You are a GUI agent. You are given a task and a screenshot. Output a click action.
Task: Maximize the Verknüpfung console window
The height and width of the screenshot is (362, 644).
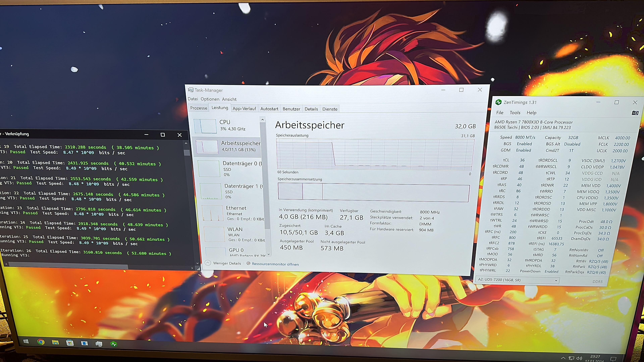tap(163, 135)
